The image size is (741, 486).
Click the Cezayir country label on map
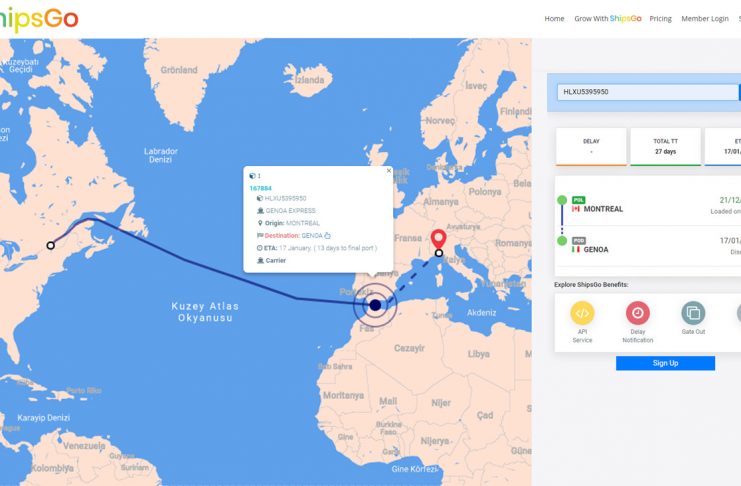pyautogui.click(x=409, y=348)
